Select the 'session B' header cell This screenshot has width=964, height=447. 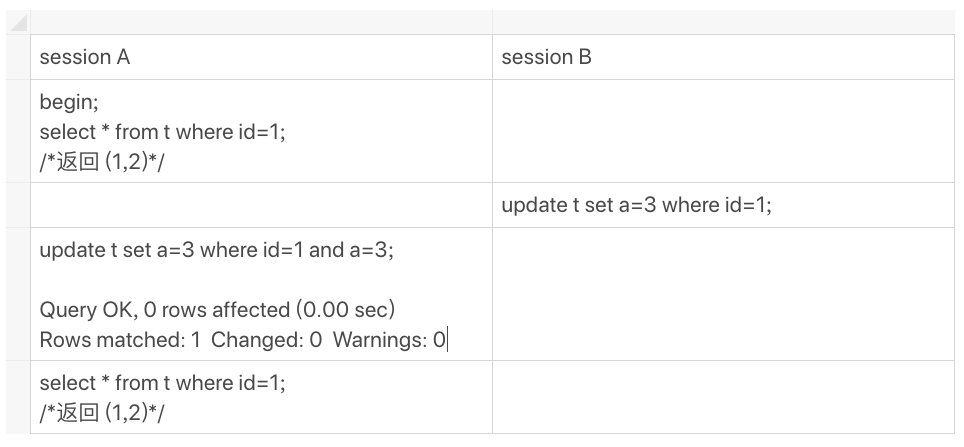(723, 57)
